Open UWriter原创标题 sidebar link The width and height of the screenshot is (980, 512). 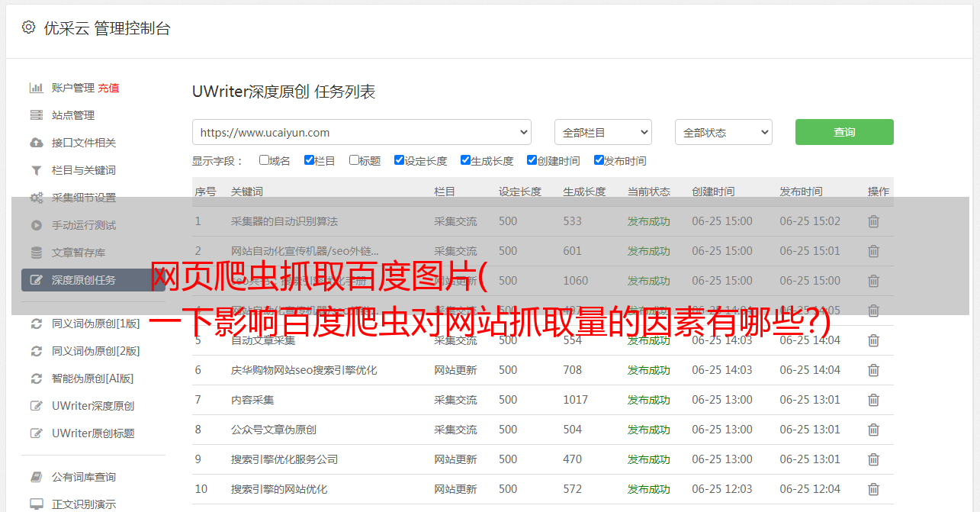click(x=93, y=433)
